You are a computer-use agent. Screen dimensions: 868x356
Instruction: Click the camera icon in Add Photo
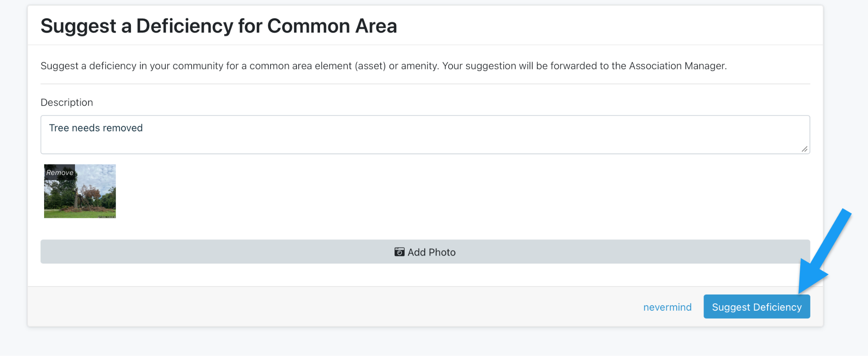coord(399,252)
